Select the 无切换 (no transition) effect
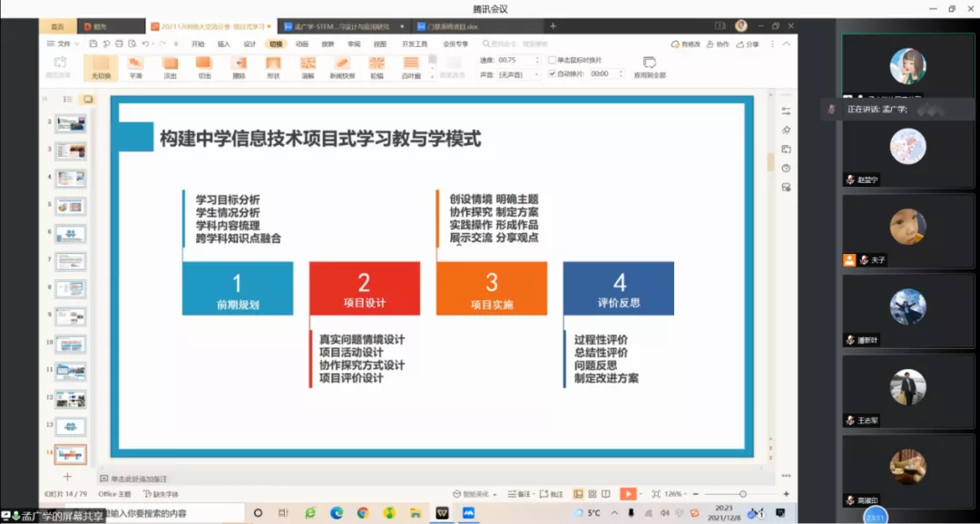Screen dimensions: 980x524 pos(101,67)
